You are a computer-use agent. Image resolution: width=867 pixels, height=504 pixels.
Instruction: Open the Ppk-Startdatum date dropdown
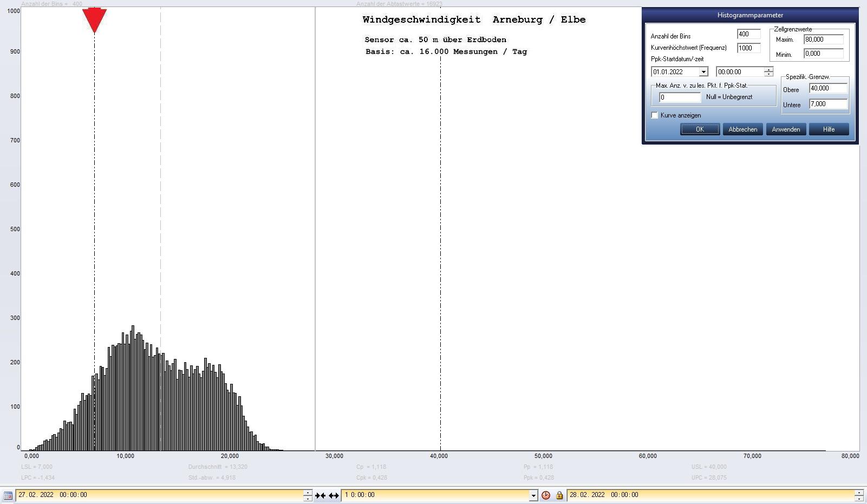[703, 72]
